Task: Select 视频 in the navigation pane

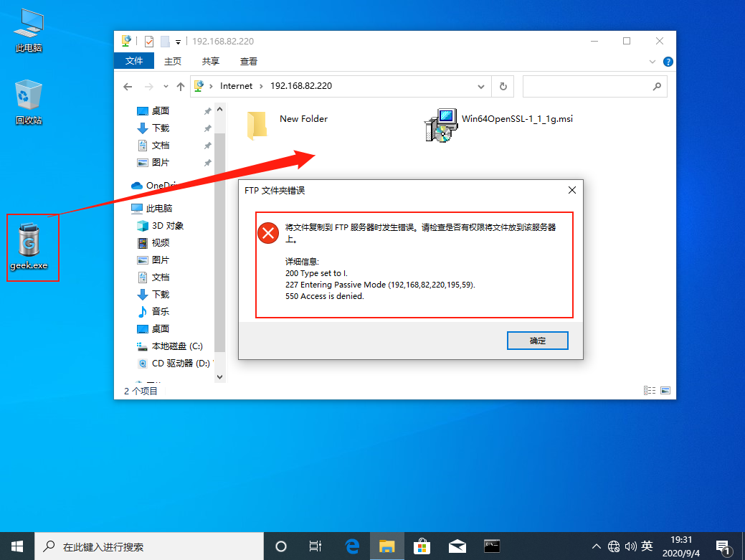Action: click(153, 242)
